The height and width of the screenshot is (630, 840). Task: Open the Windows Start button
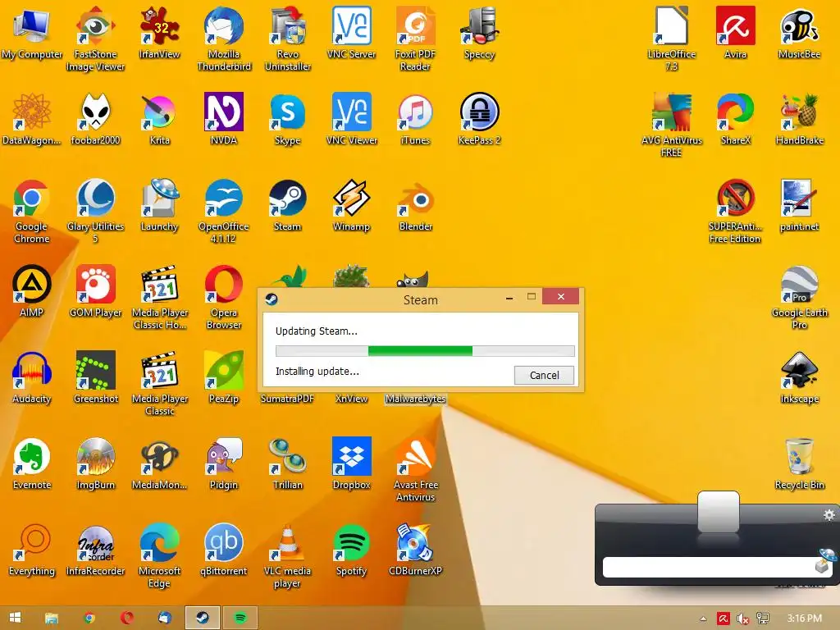[x=15, y=618]
